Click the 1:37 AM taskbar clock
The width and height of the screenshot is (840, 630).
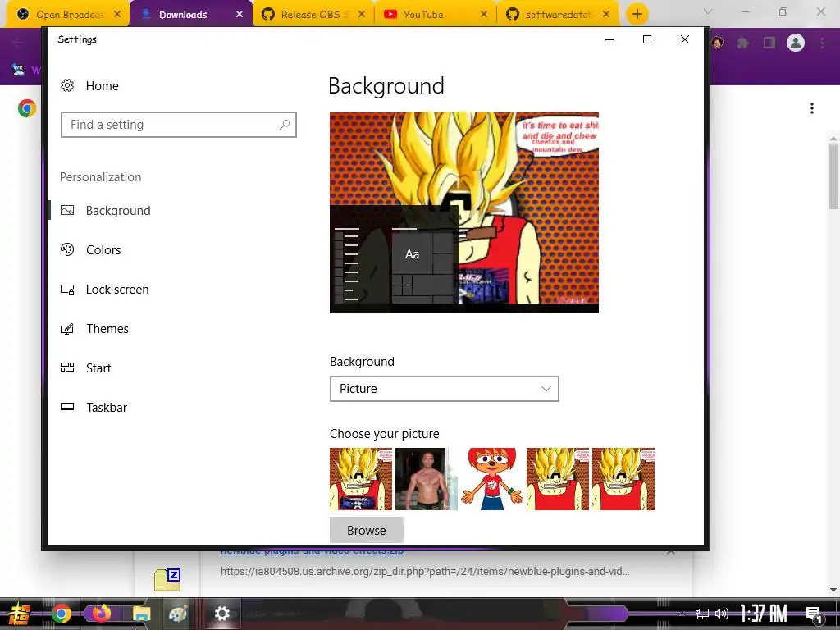click(764, 614)
